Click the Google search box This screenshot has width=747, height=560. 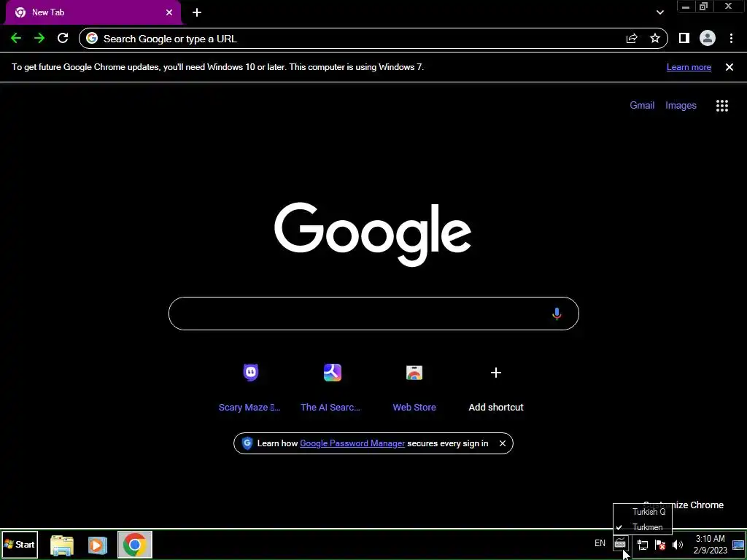pos(373,314)
